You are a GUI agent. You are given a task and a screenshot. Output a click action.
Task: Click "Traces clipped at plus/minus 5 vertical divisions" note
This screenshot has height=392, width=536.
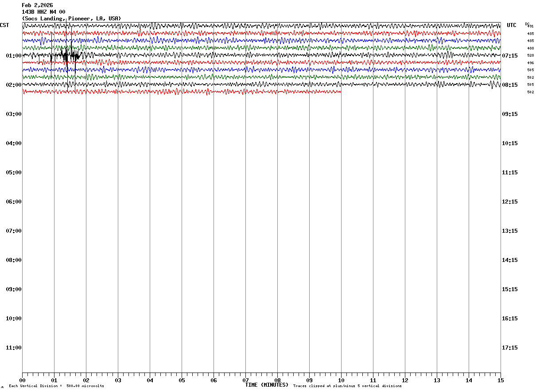[347, 386]
